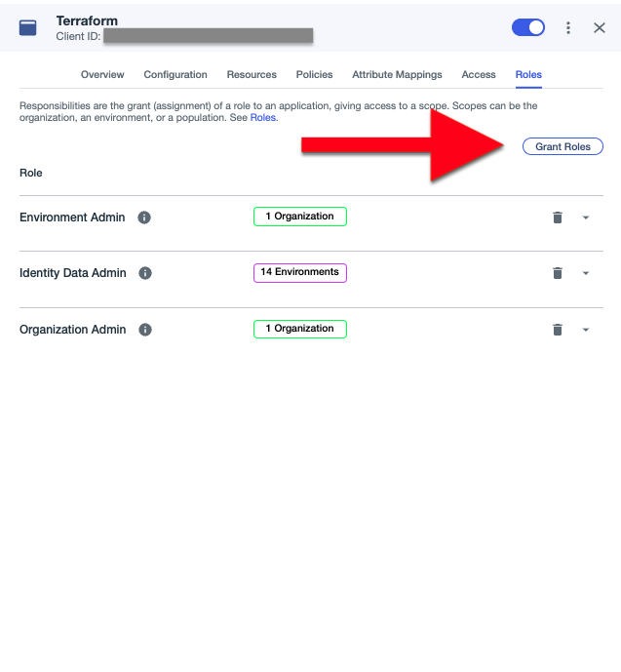Go to the Attribute Mappings tab
The width and height of the screenshot is (621, 672).
[x=397, y=74]
